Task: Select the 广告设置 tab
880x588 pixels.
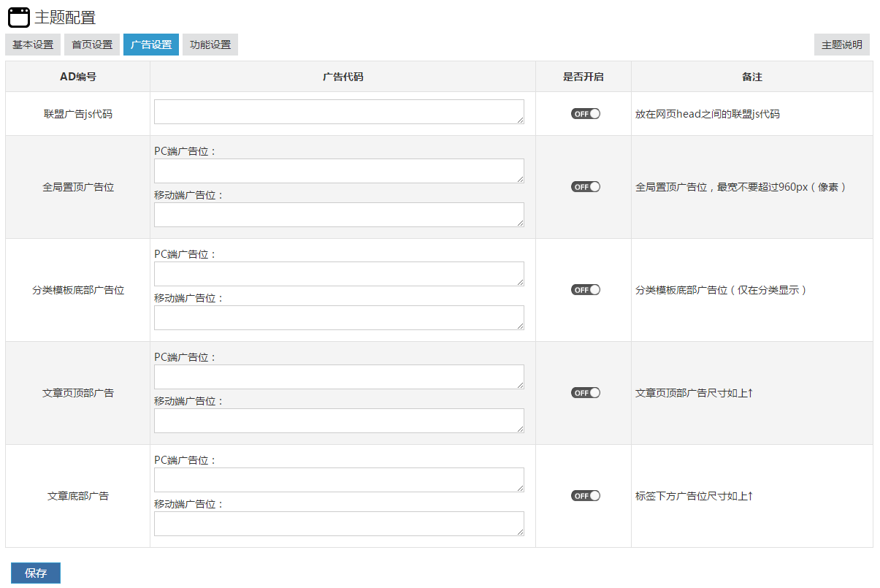Action: (151, 45)
